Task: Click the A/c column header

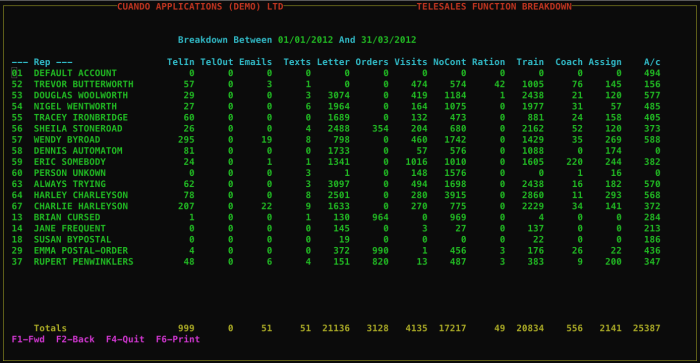Action: tap(652, 62)
